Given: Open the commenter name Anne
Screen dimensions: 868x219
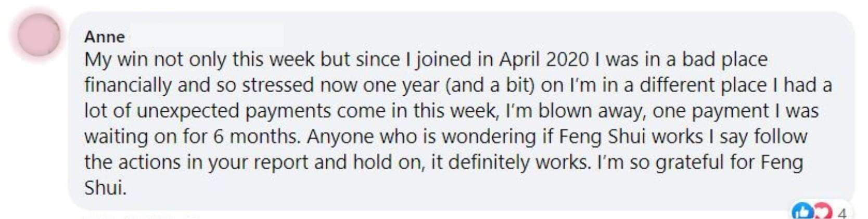Looking at the screenshot, I should coord(105,37).
